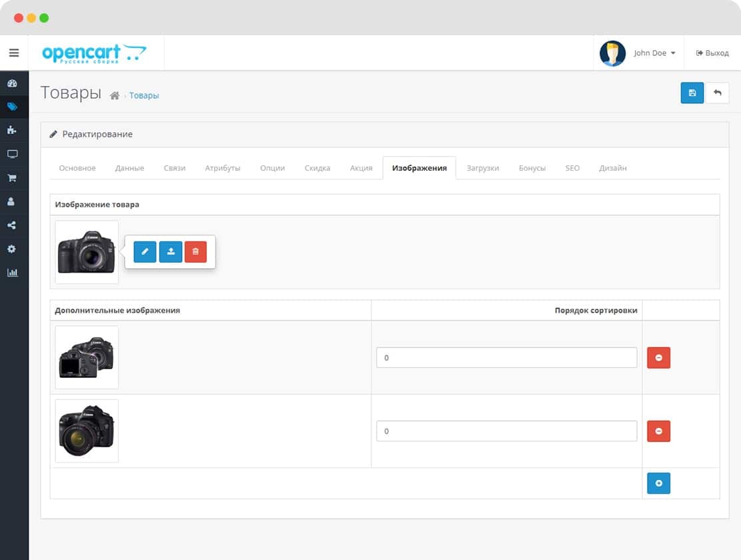Click the Редактирование panel title
Screen dimensions: 741x560
(97, 134)
